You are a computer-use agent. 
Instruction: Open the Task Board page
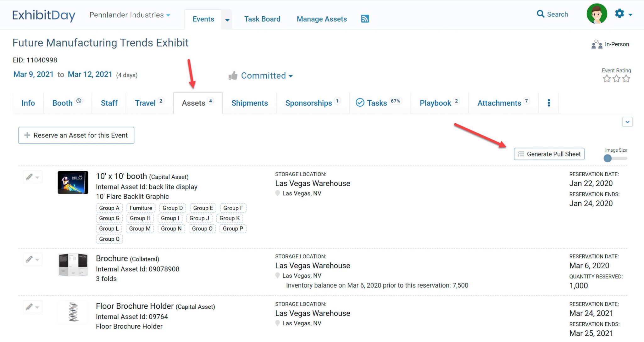coord(262,19)
